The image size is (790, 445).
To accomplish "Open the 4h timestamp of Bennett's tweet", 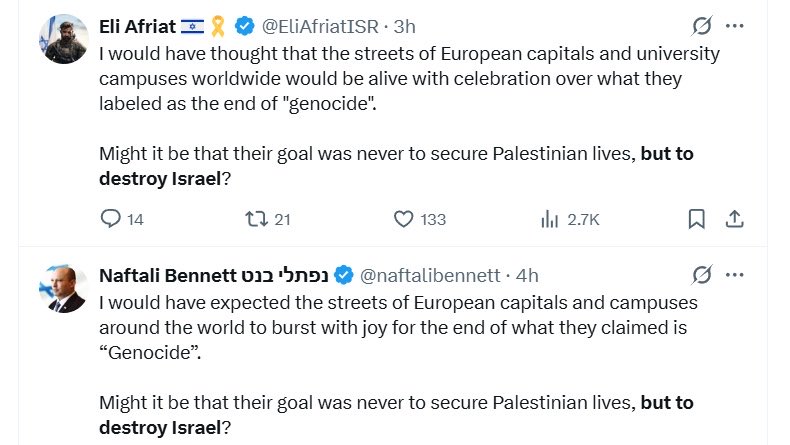I will click(x=527, y=275).
